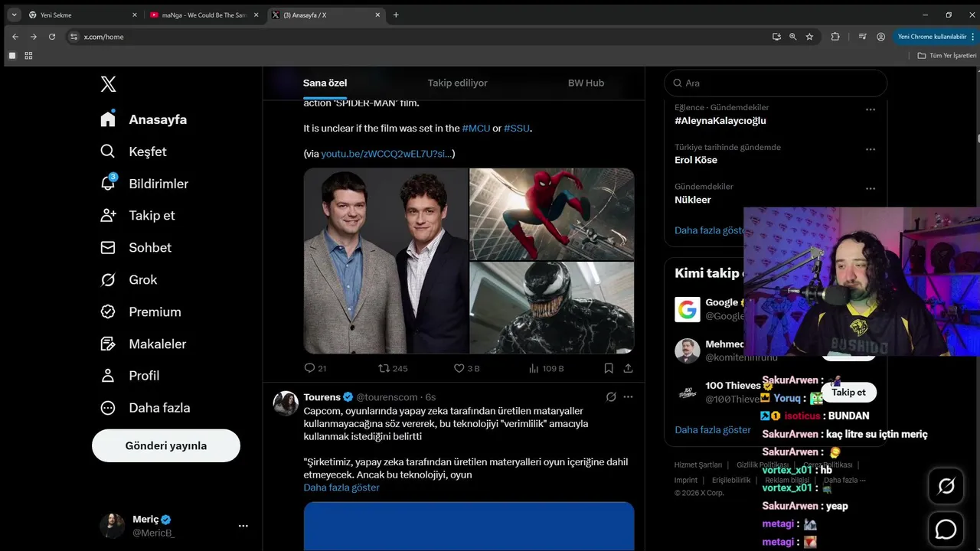This screenshot has width=980, height=551.
Task: Follow 100 Thieves with Takip et
Action: pyautogui.click(x=848, y=392)
